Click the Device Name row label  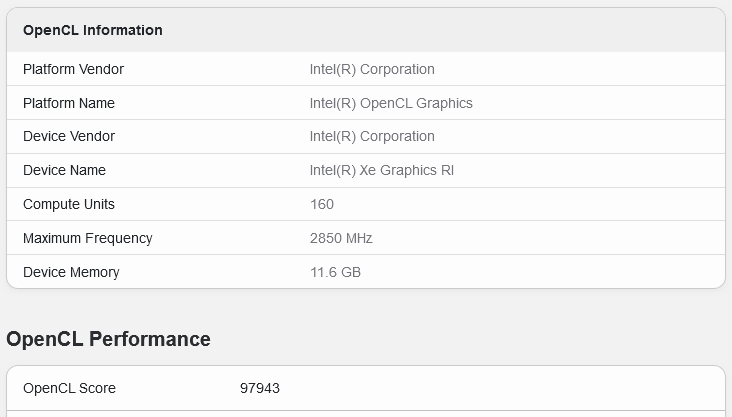click(64, 170)
